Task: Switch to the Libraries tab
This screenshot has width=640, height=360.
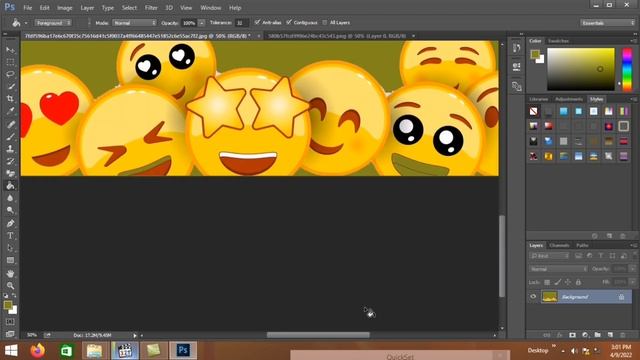Action: point(539,99)
